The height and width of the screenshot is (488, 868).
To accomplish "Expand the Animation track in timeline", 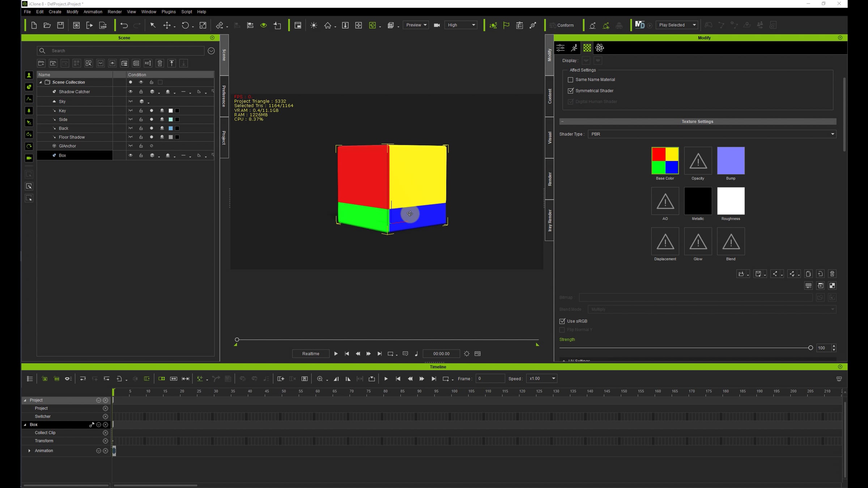I will (29, 451).
